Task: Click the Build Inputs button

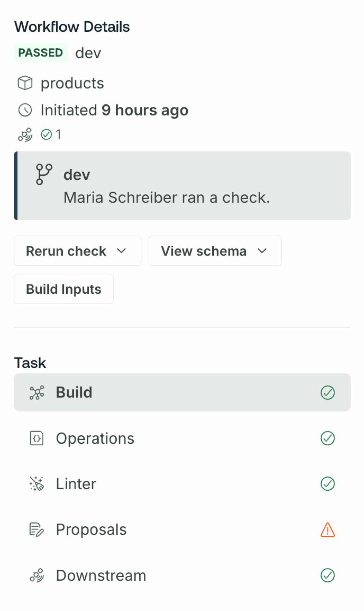Action: coord(64,289)
